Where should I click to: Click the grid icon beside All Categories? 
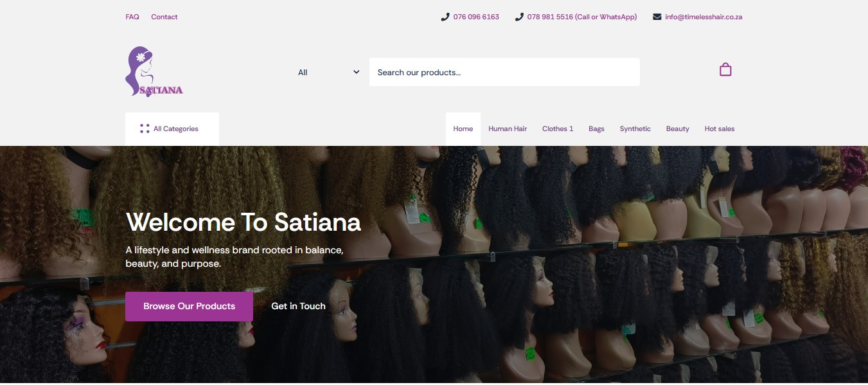144,128
